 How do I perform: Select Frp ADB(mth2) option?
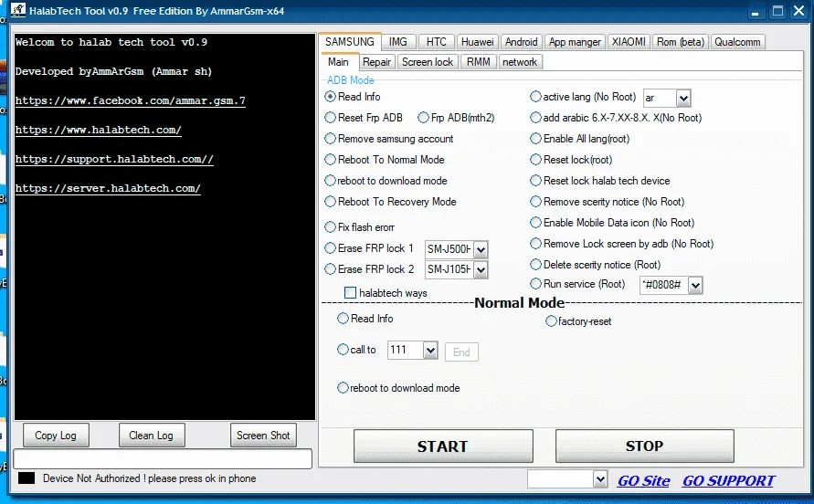pyautogui.click(x=423, y=118)
